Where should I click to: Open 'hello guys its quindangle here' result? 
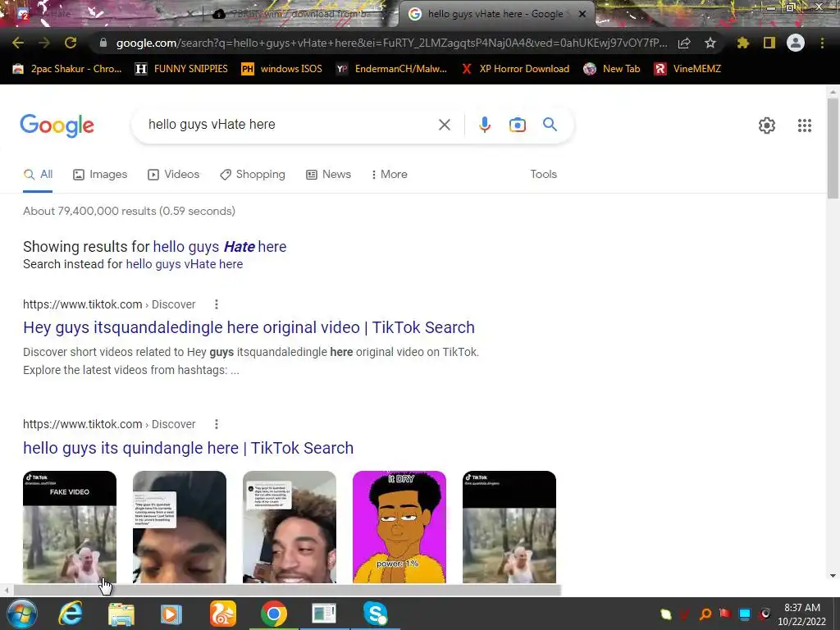coord(188,448)
